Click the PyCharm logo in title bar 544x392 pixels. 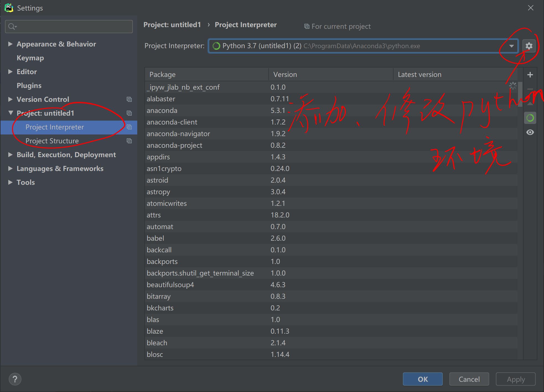click(x=9, y=8)
